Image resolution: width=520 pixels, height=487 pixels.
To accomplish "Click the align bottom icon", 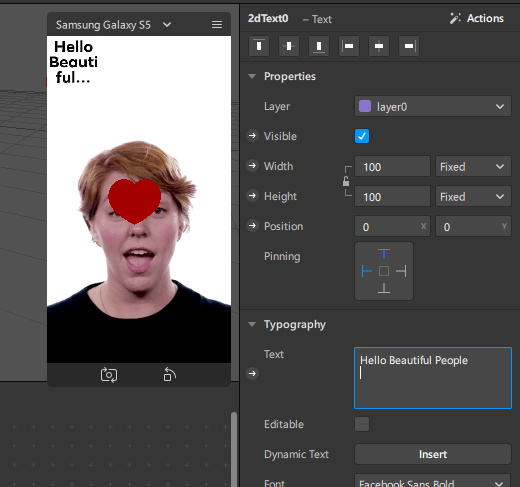I will click(319, 46).
